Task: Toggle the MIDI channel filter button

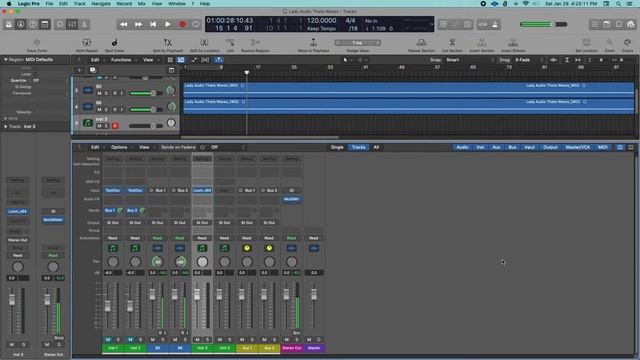Action: (x=603, y=147)
